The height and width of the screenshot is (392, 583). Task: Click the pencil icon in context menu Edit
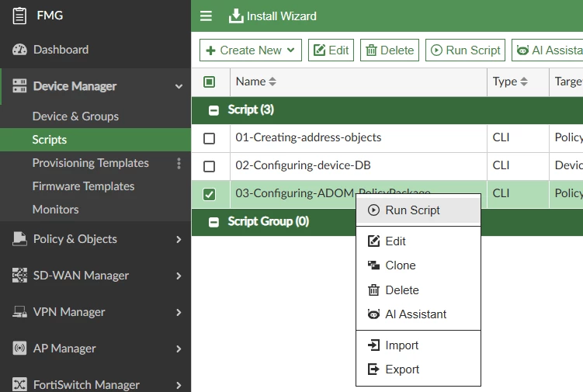point(373,241)
